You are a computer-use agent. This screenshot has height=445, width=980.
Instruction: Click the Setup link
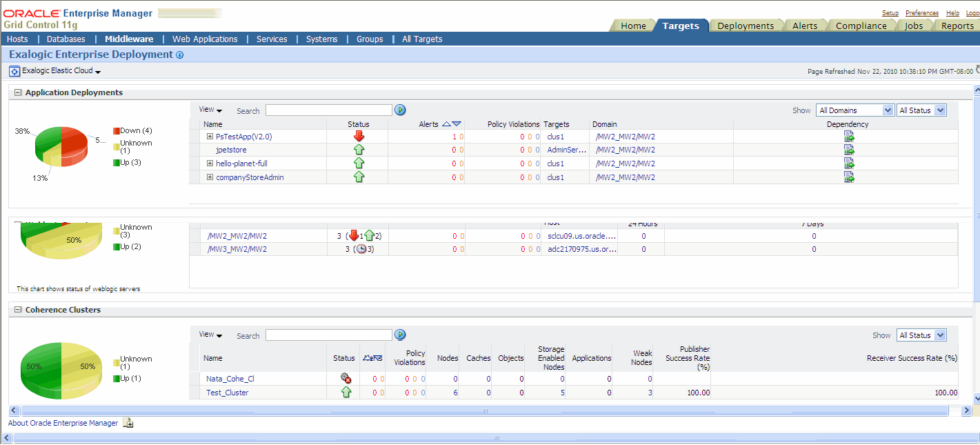890,13
